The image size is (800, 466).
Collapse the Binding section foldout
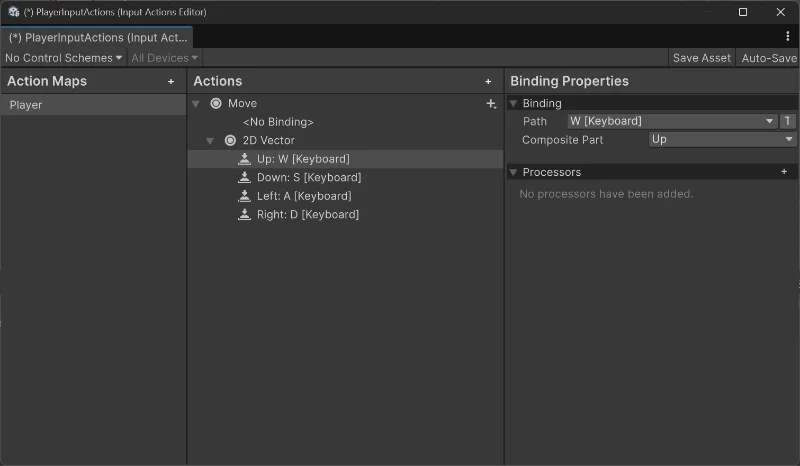coord(514,103)
